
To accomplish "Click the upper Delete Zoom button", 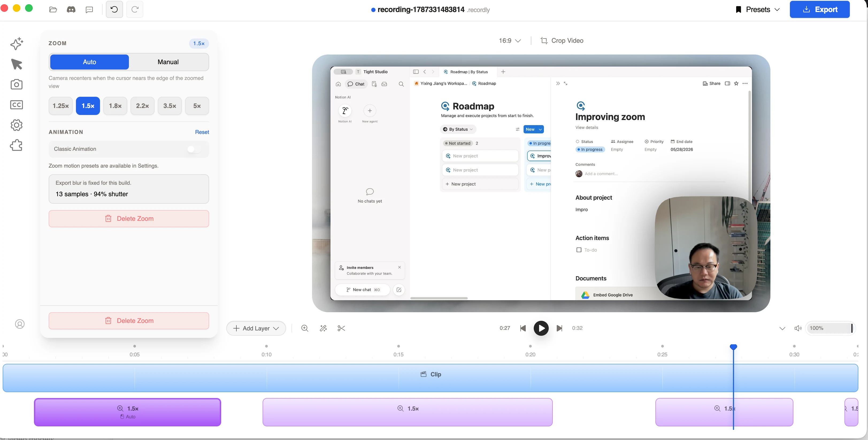I will click(x=129, y=219).
